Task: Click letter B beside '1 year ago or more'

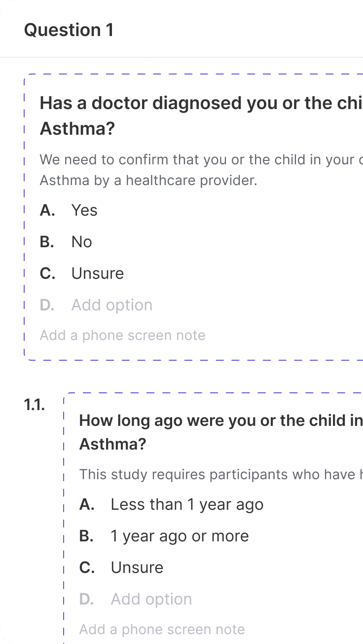Action: click(x=87, y=536)
